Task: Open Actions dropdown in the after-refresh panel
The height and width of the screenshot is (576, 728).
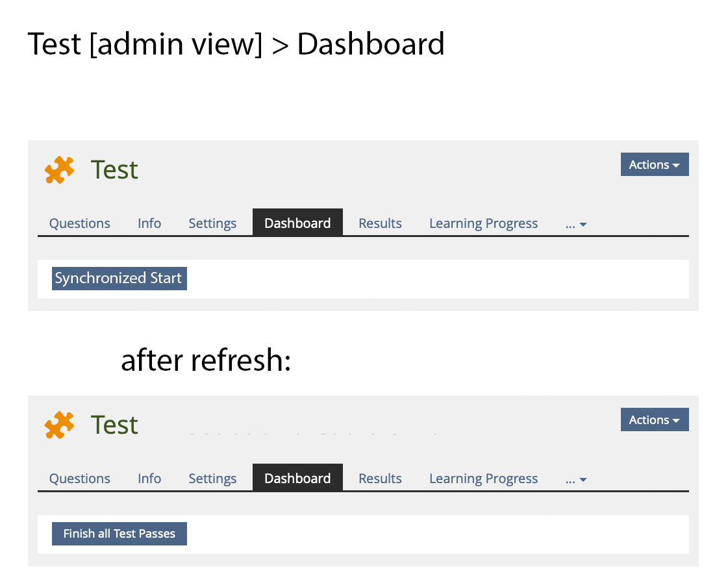Action: [x=654, y=420]
